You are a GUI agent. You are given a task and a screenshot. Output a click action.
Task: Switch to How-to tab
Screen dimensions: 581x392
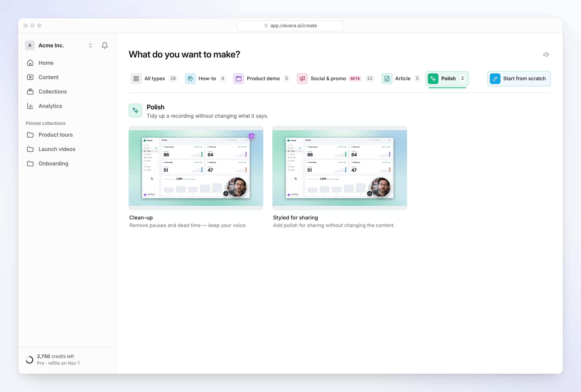coord(205,79)
